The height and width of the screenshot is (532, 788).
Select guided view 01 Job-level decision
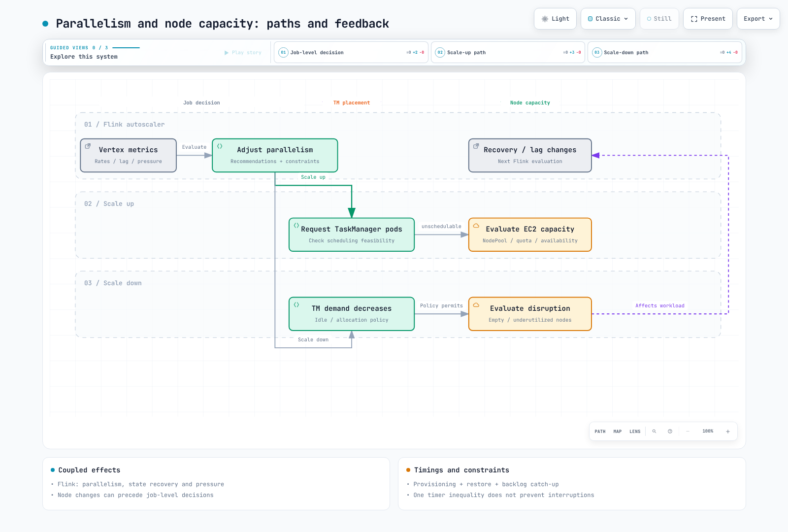point(351,52)
